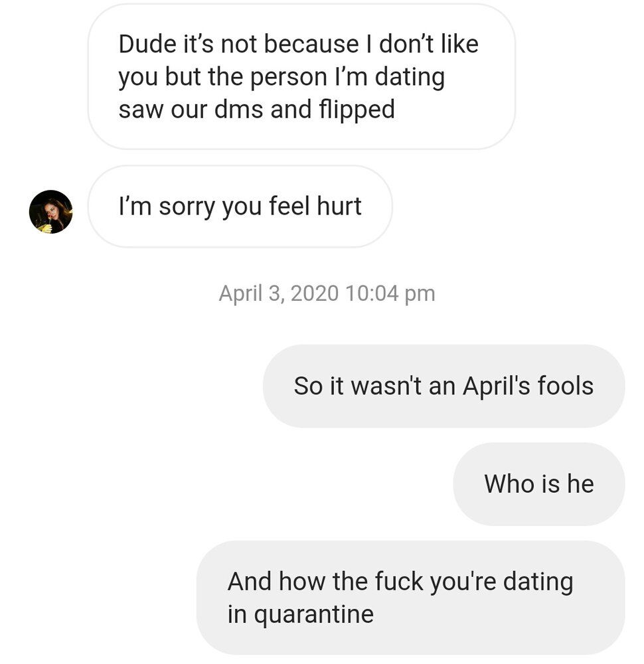Select the "Who is he" message bubble

click(538, 484)
